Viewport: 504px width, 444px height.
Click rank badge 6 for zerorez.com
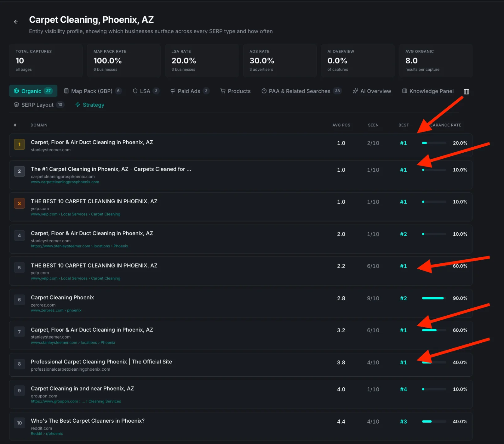coord(19,300)
